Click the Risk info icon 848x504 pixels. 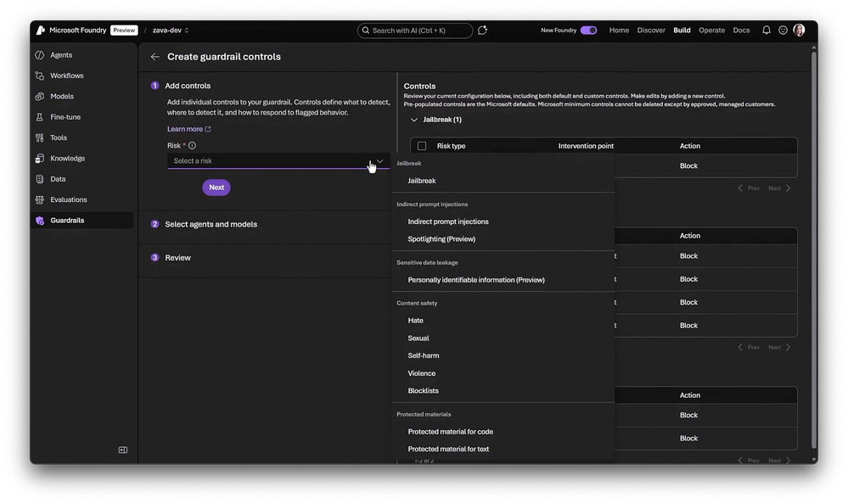click(x=192, y=146)
